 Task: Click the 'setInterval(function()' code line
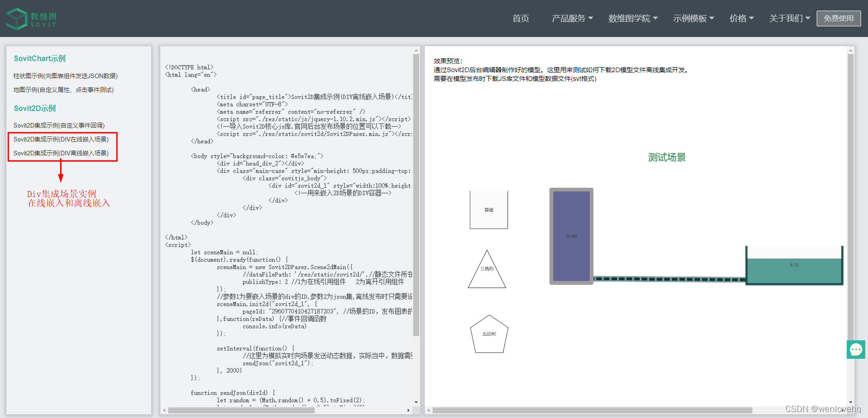pos(256,349)
